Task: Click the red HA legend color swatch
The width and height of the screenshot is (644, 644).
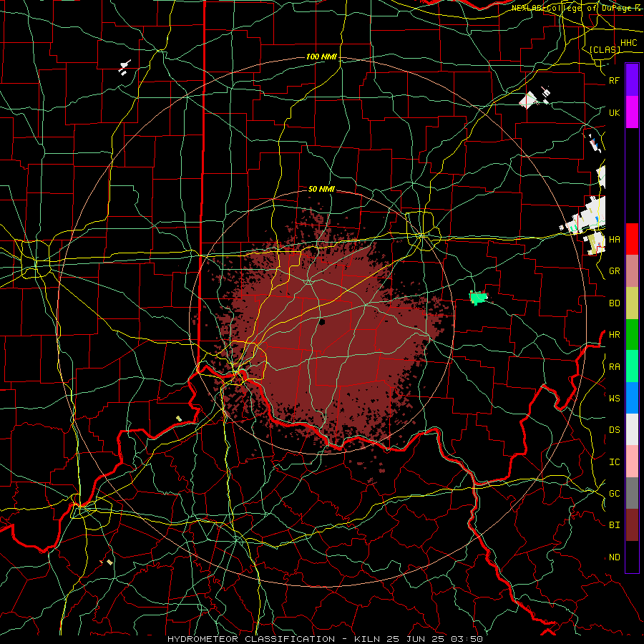Action: pyautogui.click(x=632, y=239)
